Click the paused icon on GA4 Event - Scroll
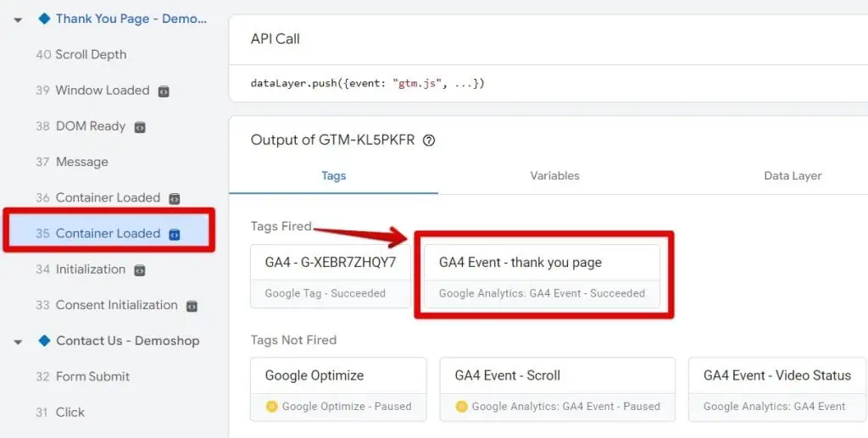This screenshot has height=438, width=868. pyautogui.click(x=462, y=407)
